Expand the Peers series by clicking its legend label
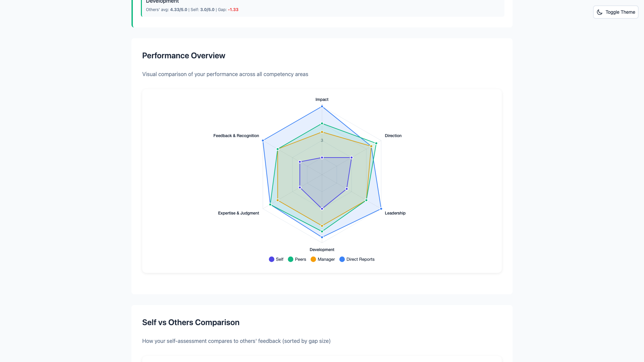This screenshot has height=362, width=644. 300,259
